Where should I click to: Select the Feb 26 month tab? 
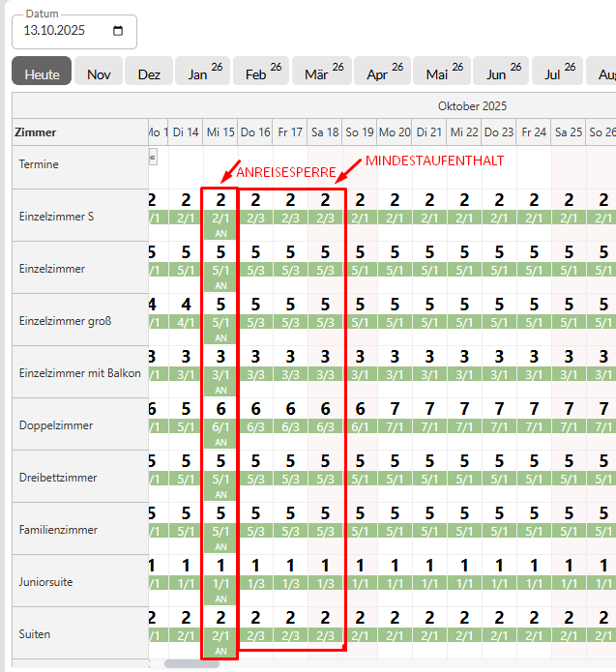click(x=262, y=73)
